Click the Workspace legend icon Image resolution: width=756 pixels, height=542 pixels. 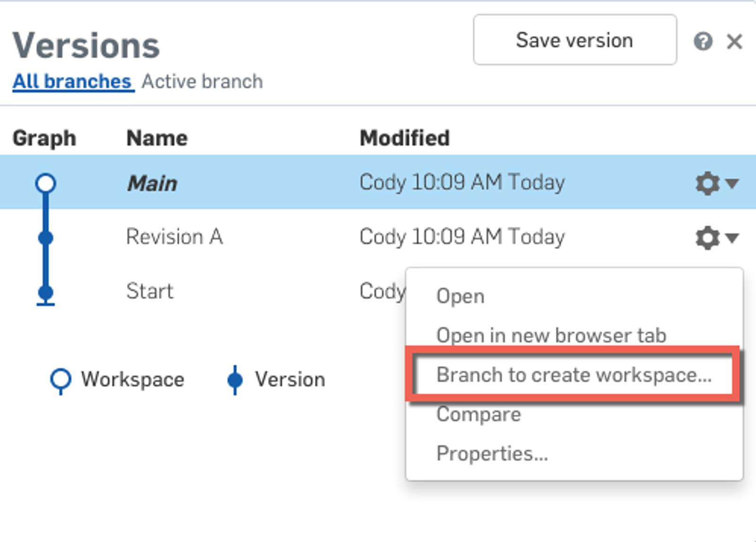pos(60,380)
